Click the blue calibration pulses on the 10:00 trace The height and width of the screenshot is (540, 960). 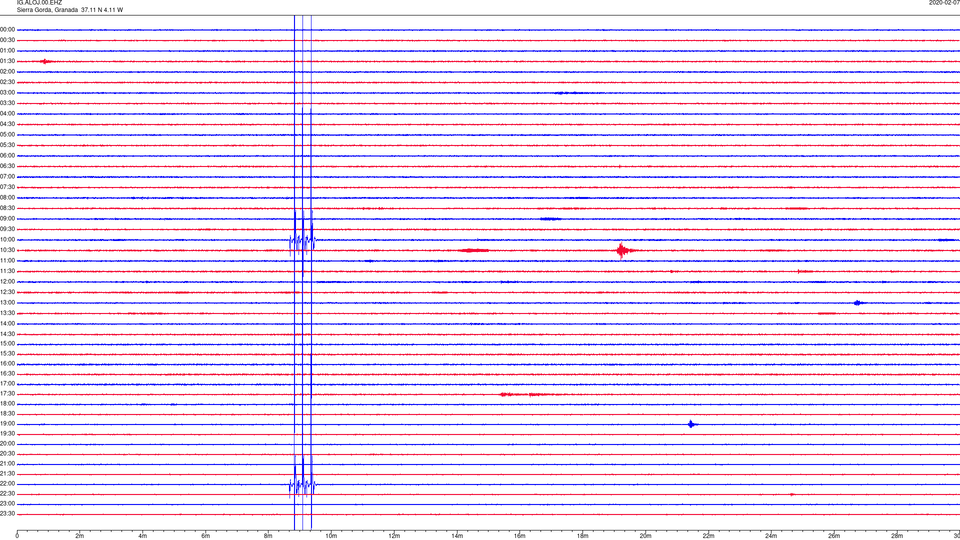point(302,241)
